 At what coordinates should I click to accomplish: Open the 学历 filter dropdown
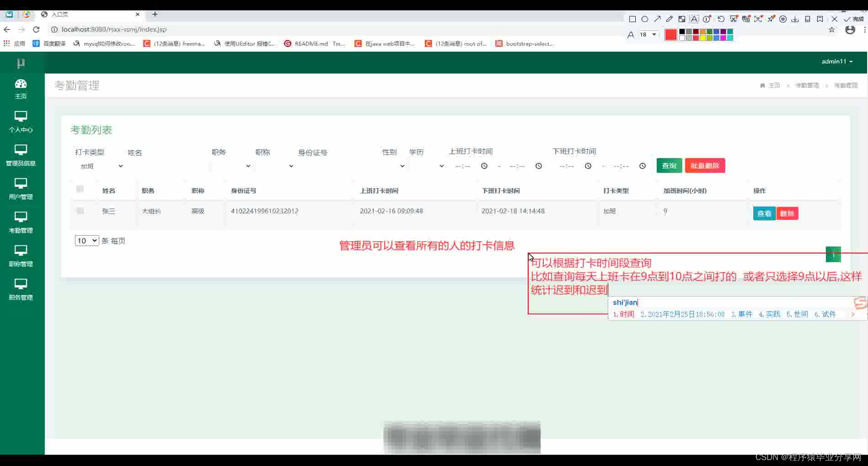[x=427, y=166]
